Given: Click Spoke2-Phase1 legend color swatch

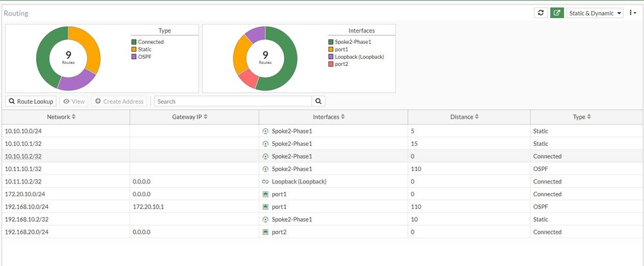Looking at the screenshot, I should click(x=331, y=42).
